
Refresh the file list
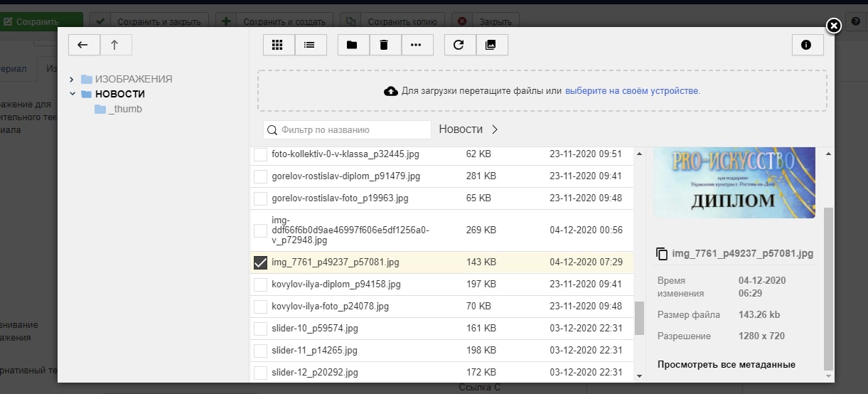(459, 45)
